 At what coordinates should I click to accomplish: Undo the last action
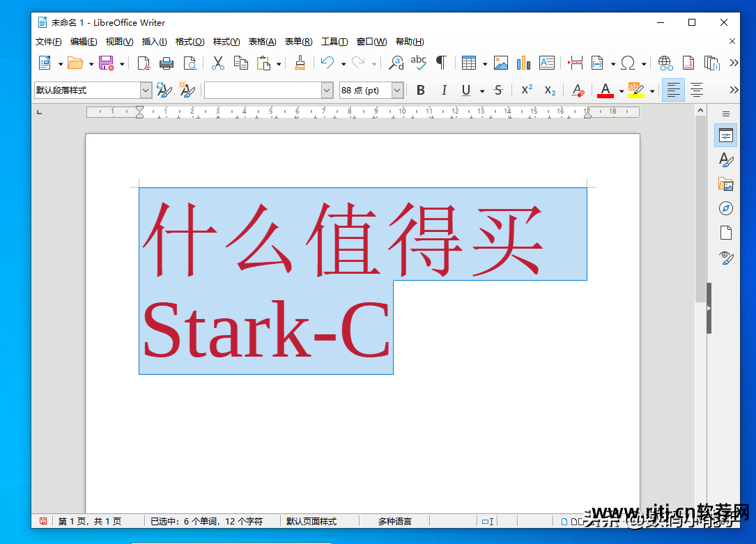pyautogui.click(x=327, y=63)
